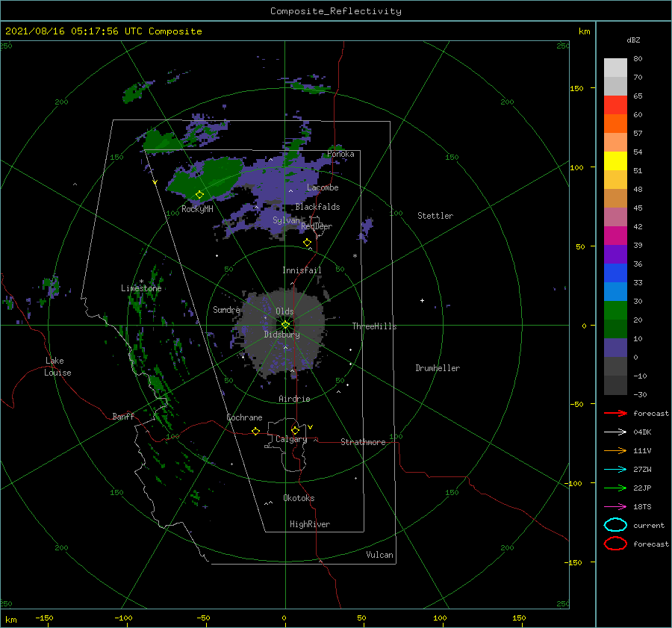672x628 pixels.
Task: Click the orange 111V arrow in the legend
Action: 615,450
